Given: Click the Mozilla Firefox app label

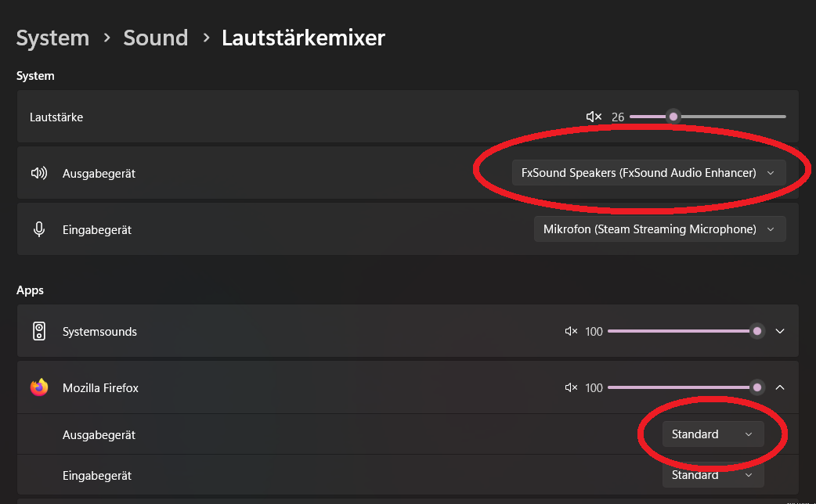Looking at the screenshot, I should point(100,387).
